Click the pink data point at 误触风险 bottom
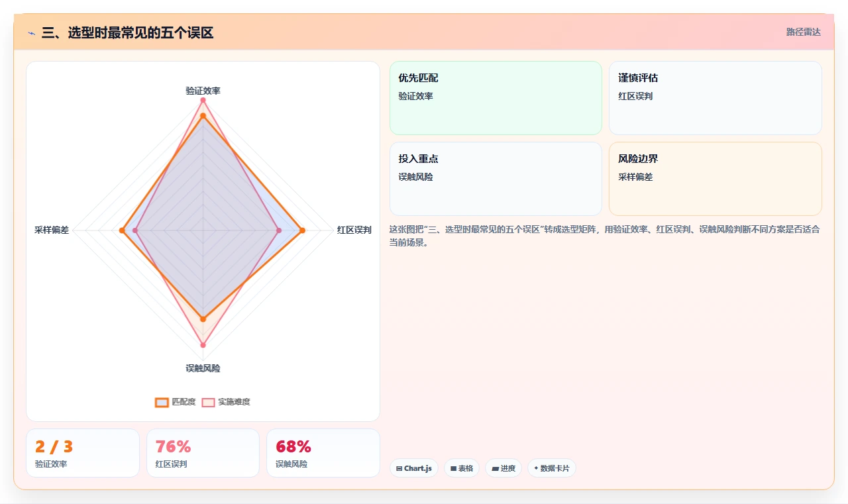This screenshot has width=848, height=504. (x=203, y=345)
